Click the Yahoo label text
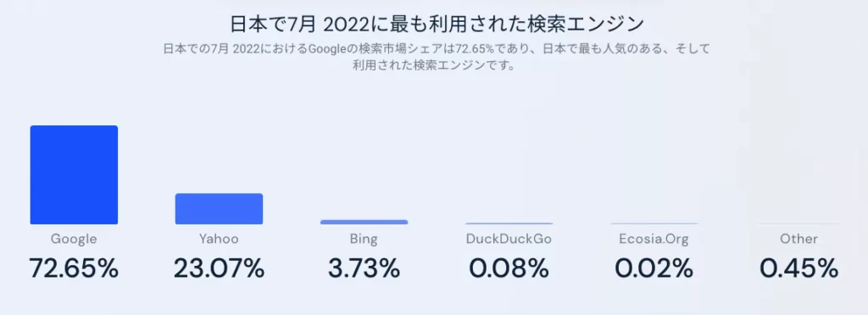Screen dimensions: 868x315 coord(220,240)
